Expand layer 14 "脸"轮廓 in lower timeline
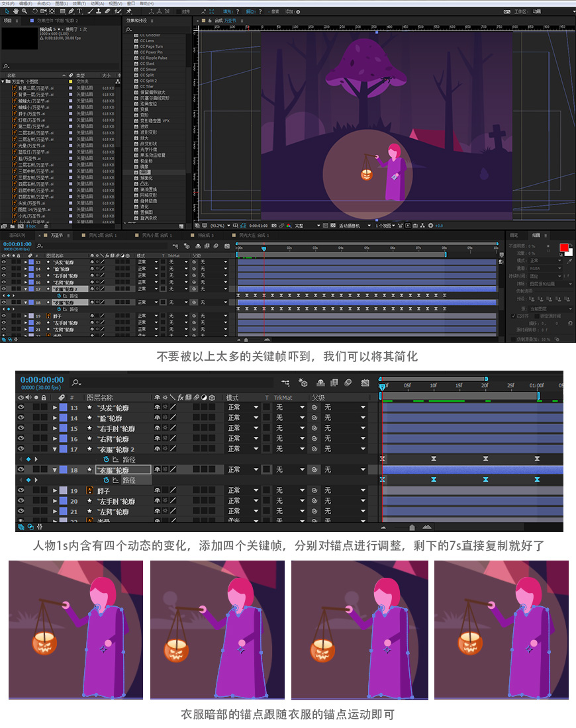 pos(55,418)
